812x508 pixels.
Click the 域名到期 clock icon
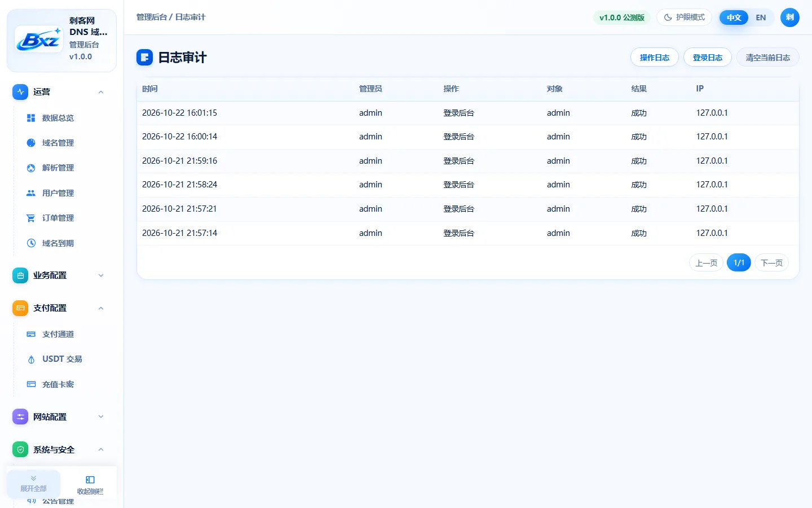pos(31,243)
